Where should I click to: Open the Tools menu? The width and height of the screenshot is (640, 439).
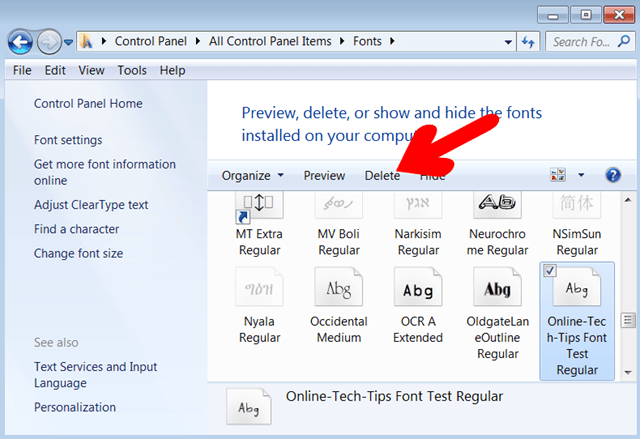pyautogui.click(x=132, y=70)
